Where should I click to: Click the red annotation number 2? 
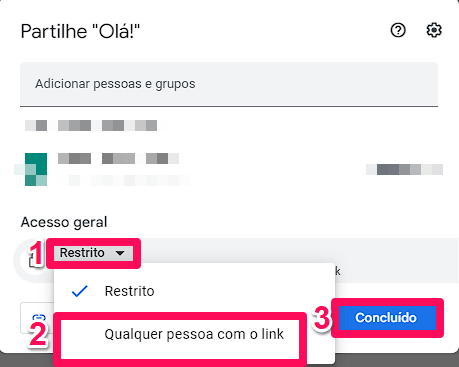[38, 334]
